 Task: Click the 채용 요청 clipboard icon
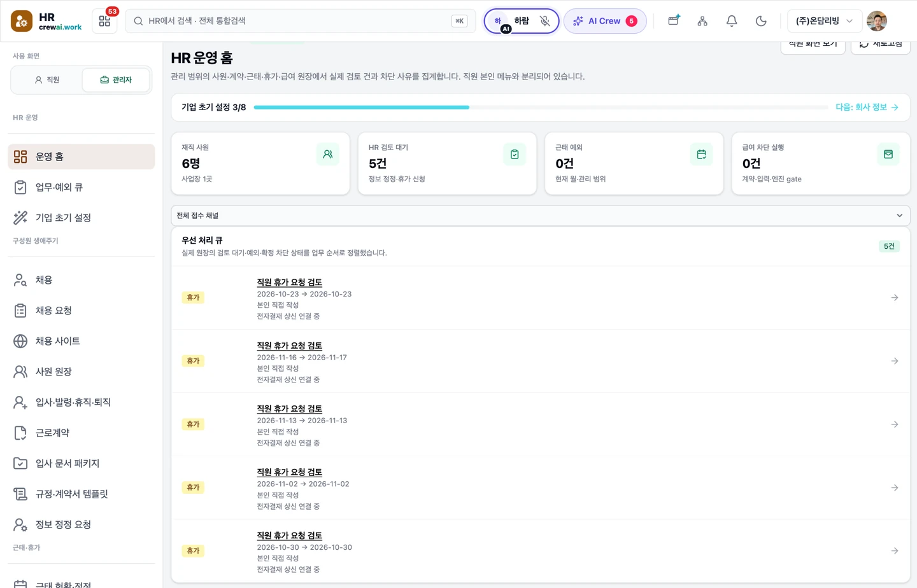[x=20, y=311]
